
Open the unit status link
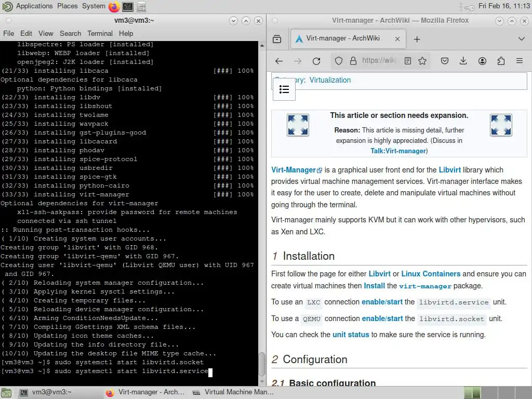point(351,335)
